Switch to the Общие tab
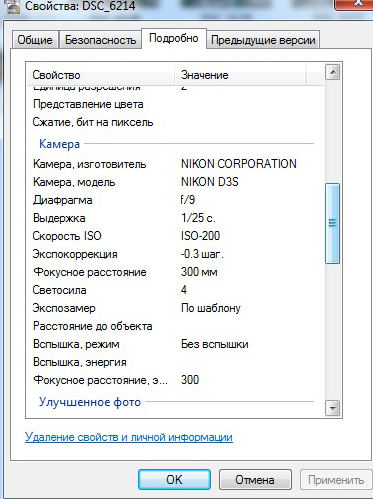The image size is (373, 499). click(x=35, y=40)
